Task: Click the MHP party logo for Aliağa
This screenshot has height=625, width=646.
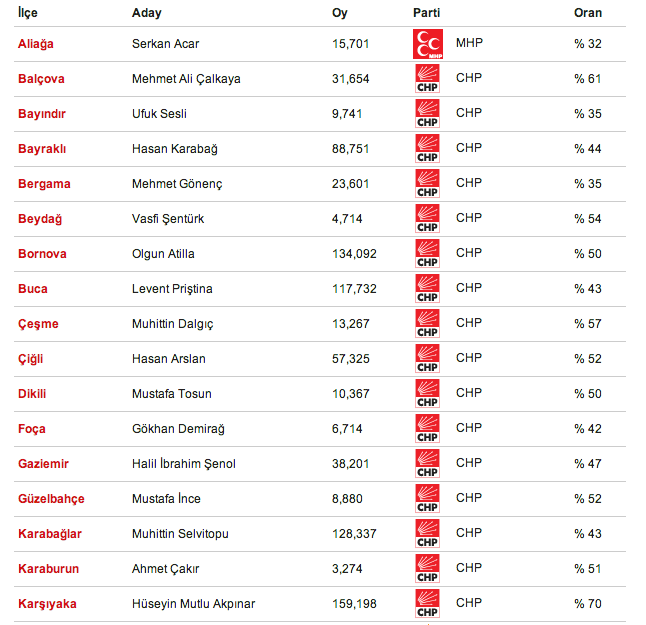Action: click(x=427, y=45)
